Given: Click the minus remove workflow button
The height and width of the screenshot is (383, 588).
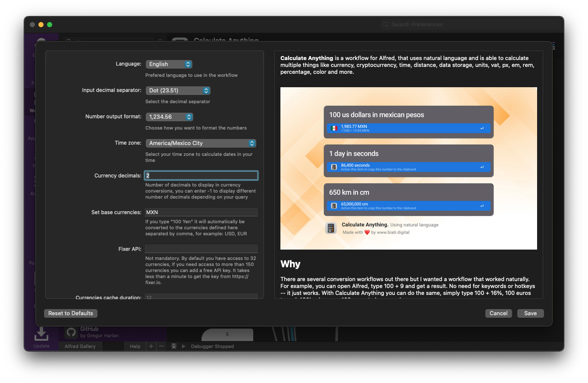Looking at the screenshot, I should [x=161, y=346].
